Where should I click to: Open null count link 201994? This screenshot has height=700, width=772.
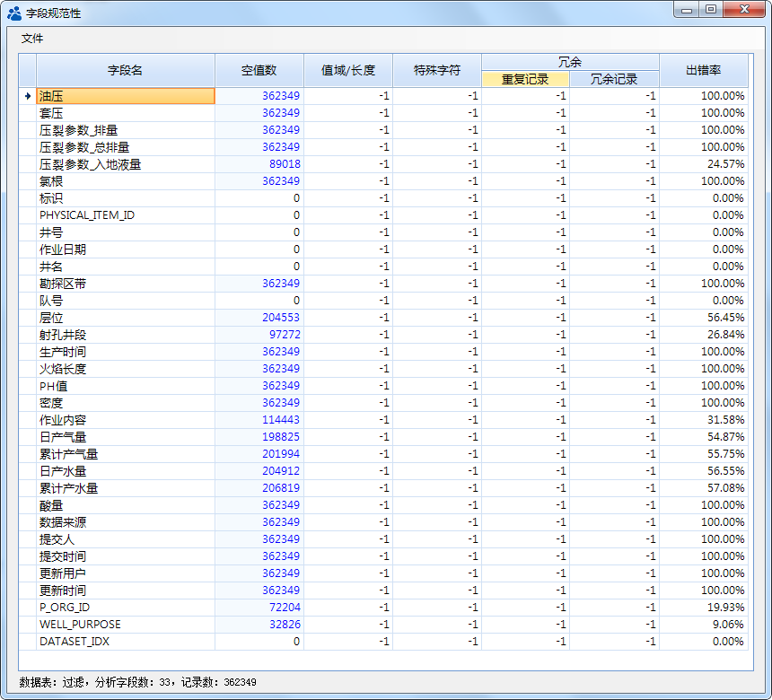tap(281, 454)
